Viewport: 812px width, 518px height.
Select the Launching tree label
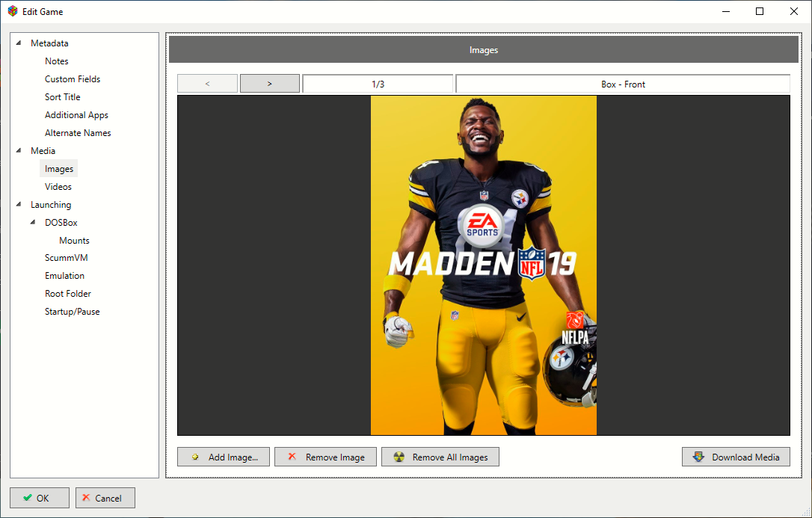(51, 204)
